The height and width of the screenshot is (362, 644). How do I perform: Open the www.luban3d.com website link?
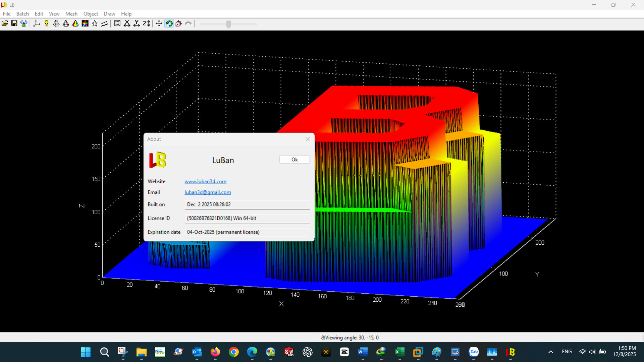click(205, 181)
